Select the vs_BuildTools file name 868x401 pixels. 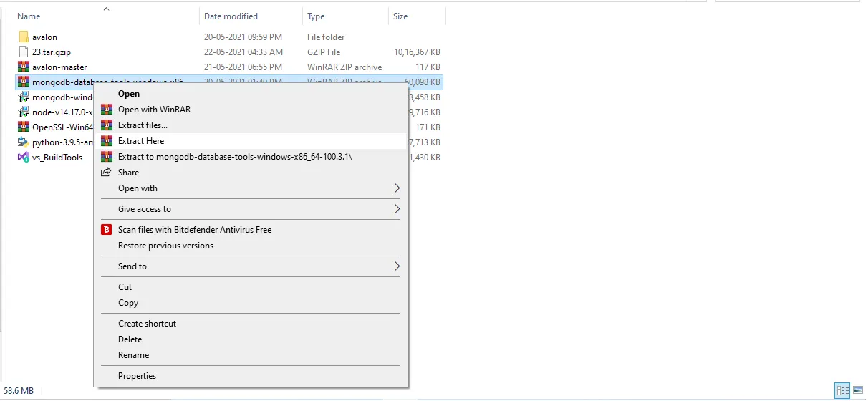(57, 158)
